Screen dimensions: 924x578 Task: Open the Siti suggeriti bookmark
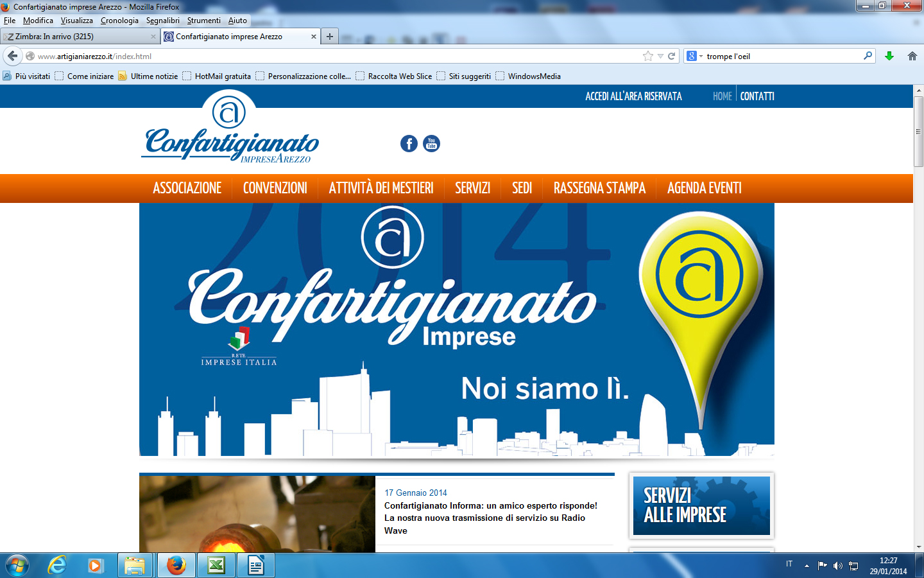tap(464, 76)
